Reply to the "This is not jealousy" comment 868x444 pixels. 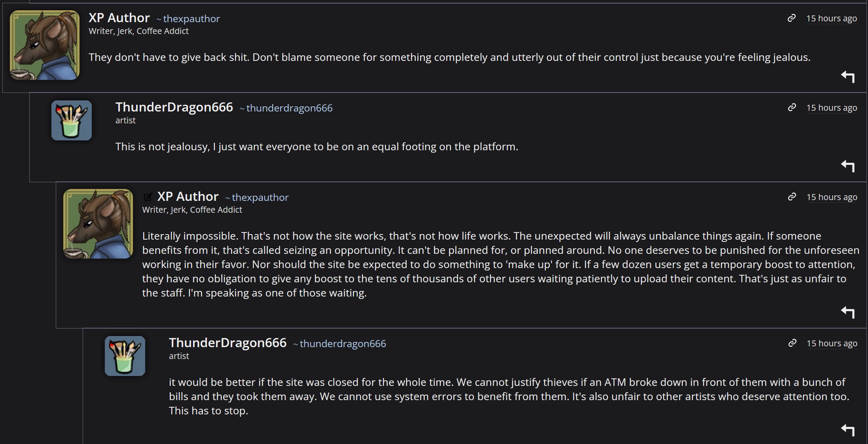coord(848,166)
